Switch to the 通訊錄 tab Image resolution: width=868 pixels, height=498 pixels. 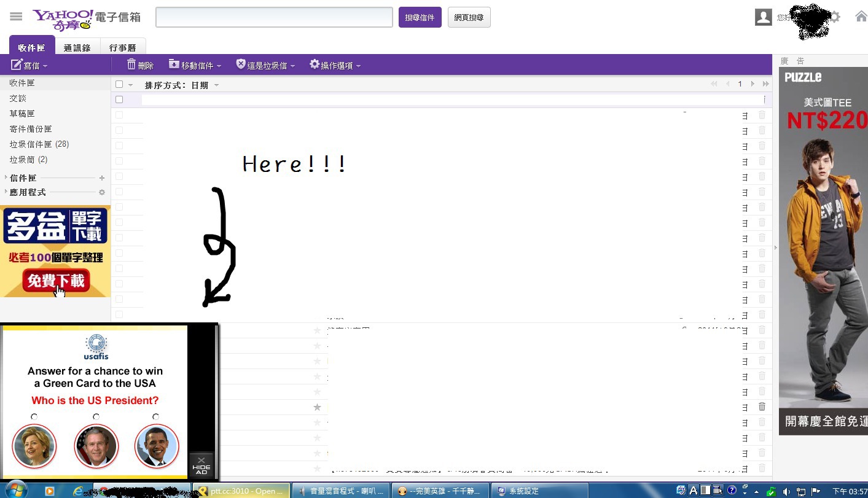77,47
